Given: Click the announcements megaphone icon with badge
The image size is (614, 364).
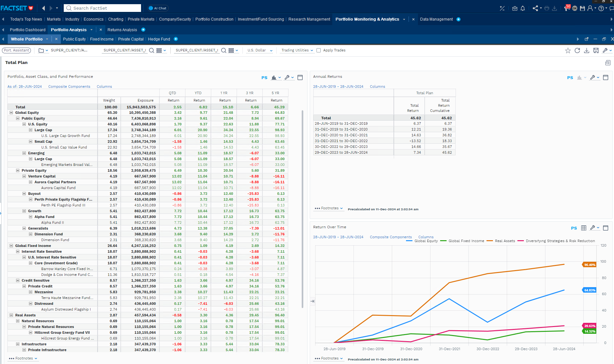Looking at the screenshot, I should click(x=567, y=8).
